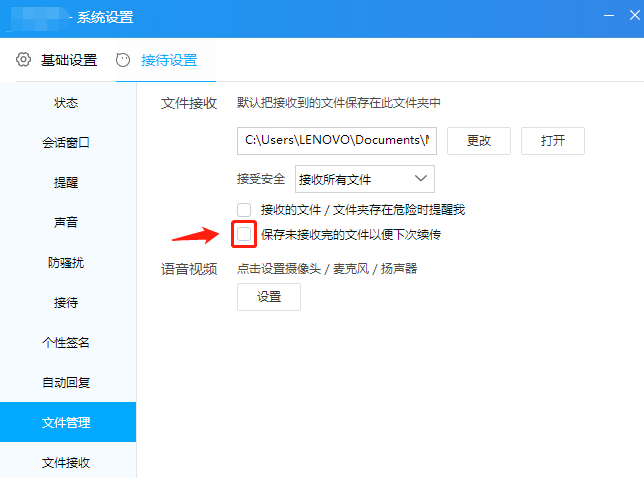Go to the 防骚扰 section
The height and width of the screenshot is (478, 644).
tap(66, 262)
